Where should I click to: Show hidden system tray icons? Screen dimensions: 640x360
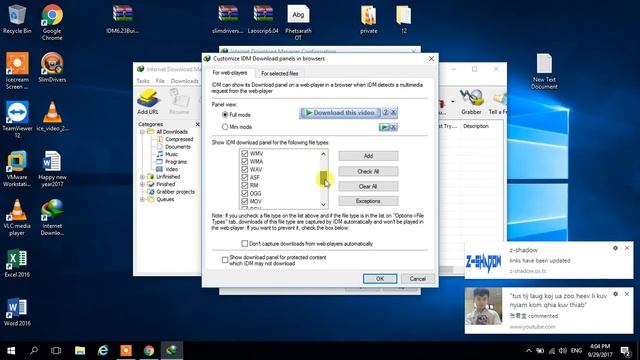pos(529,351)
